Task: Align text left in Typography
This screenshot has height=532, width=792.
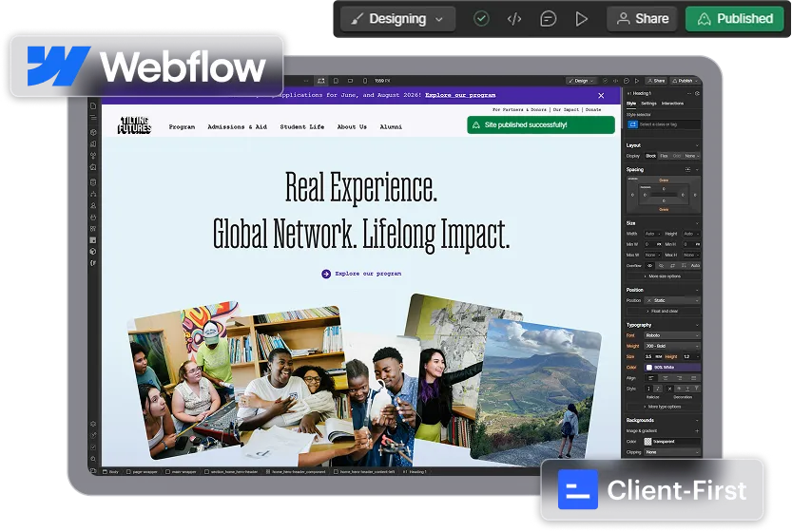Action: point(651,378)
